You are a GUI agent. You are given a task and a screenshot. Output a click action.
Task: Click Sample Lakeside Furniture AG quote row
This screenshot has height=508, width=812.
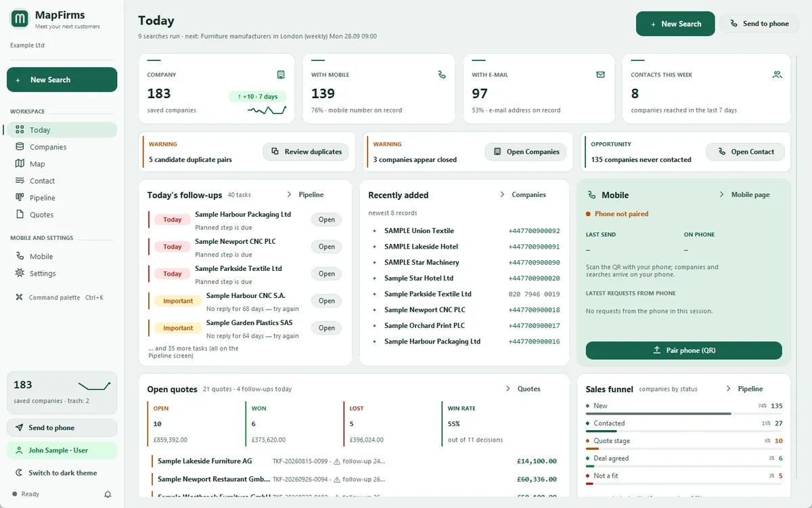point(354,461)
